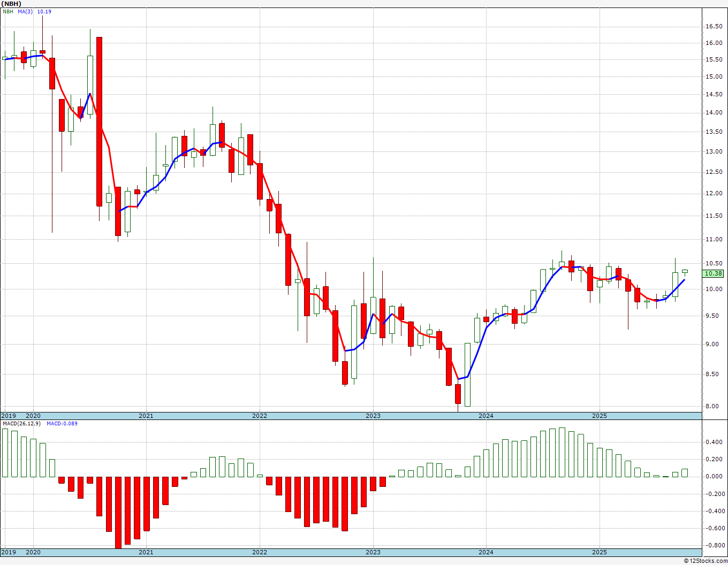Click the current price tag 10.38
The width and height of the screenshot is (728, 565).
tap(714, 273)
